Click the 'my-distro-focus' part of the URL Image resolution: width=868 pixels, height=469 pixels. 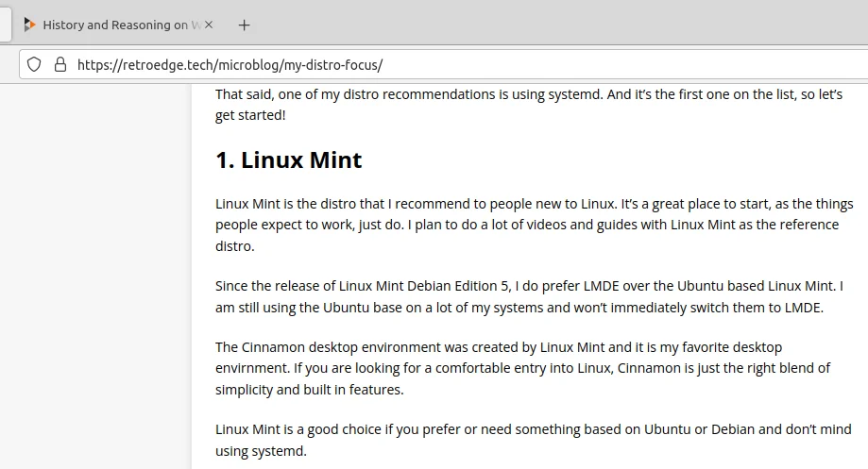point(331,65)
